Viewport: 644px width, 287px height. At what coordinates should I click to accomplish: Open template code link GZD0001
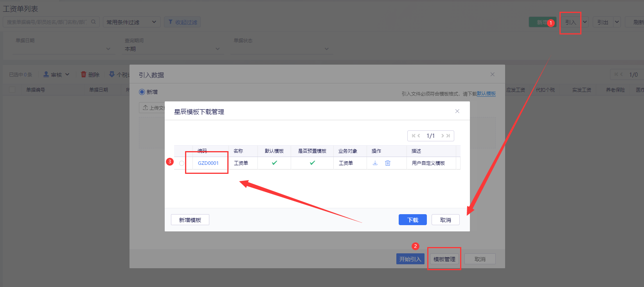(208, 163)
